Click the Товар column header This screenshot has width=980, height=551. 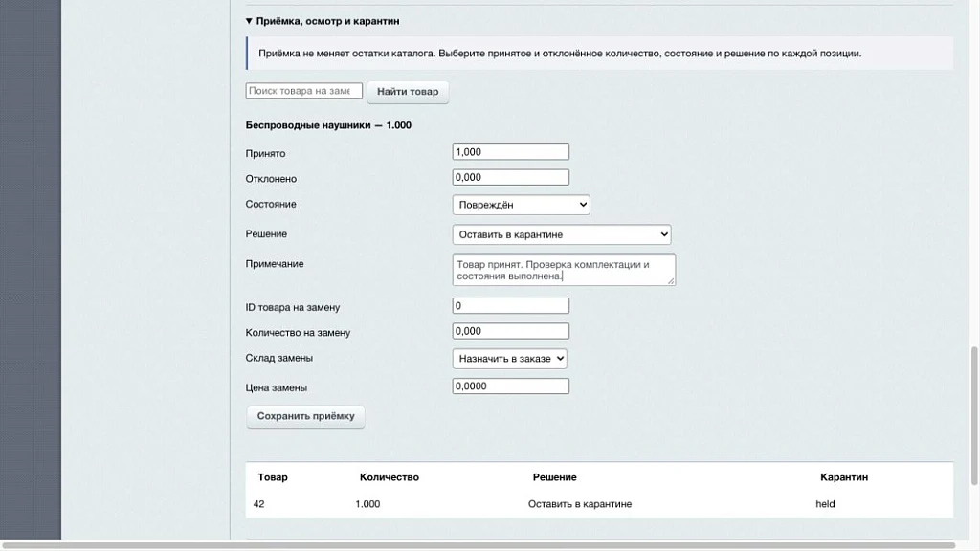pos(273,477)
